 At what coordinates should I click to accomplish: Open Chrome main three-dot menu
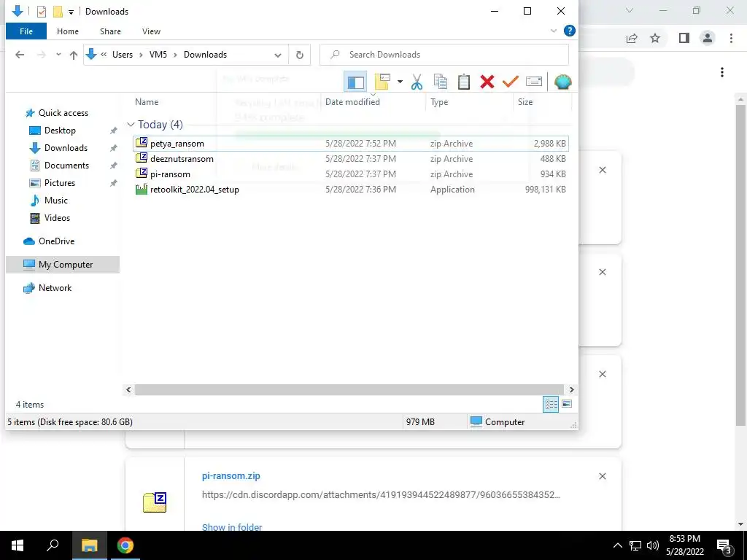tap(731, 38)
